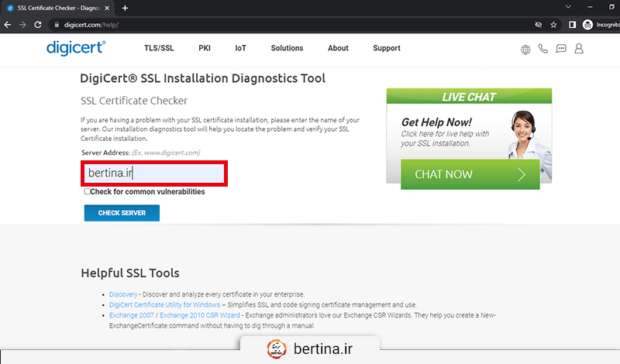620x364 pixels.
Task: Bookmark page with star icon
Action: (x=553, y=25)
